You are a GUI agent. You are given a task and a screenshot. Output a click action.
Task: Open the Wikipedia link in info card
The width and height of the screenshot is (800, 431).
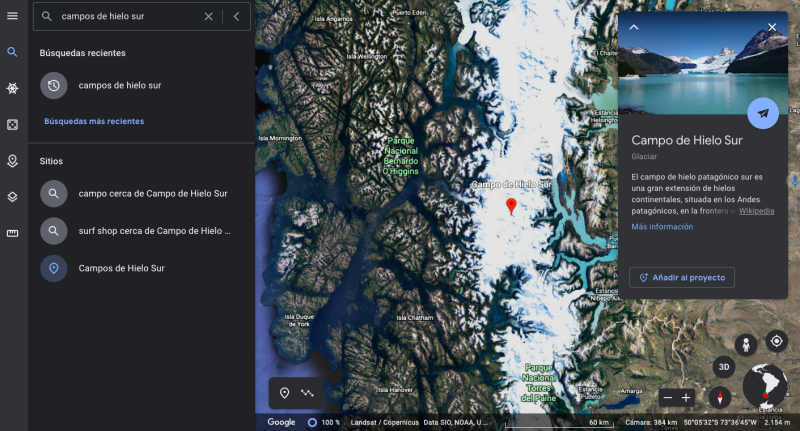pos(756,211)
